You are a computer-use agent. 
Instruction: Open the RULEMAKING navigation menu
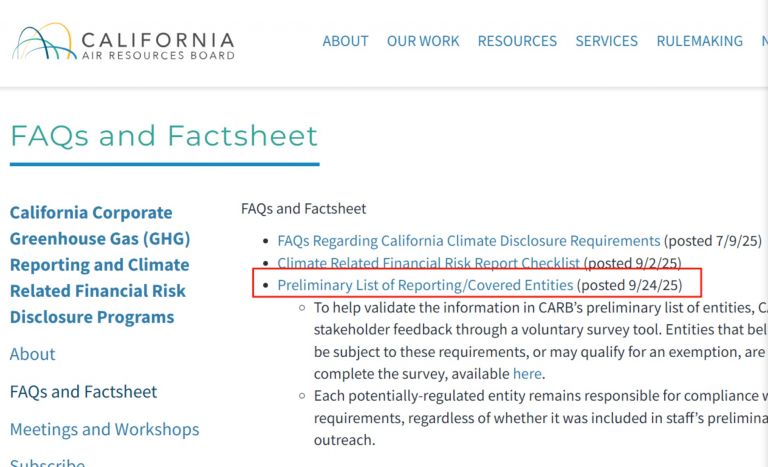699,41
